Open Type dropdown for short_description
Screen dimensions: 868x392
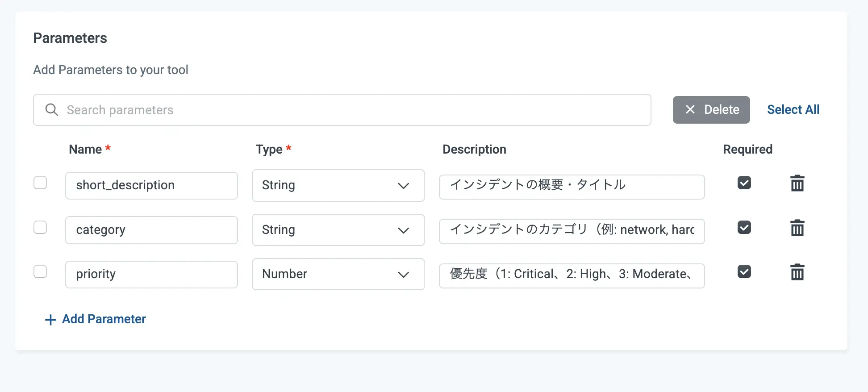338,186
